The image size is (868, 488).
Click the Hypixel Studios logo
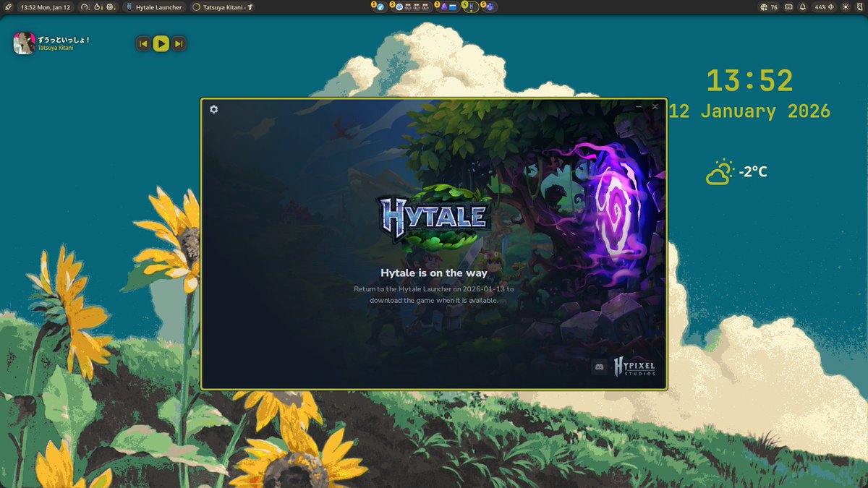coord(634,367)
